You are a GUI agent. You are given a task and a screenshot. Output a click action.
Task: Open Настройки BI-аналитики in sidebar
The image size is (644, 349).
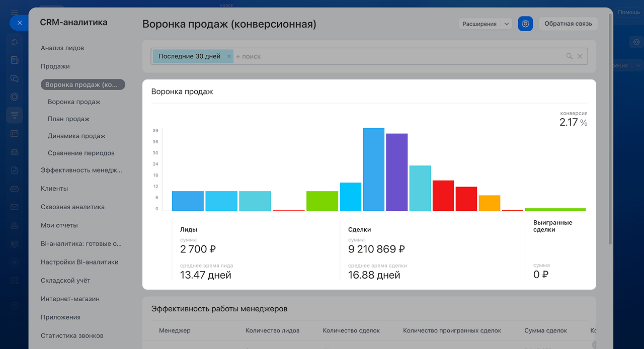pos(79,262)
